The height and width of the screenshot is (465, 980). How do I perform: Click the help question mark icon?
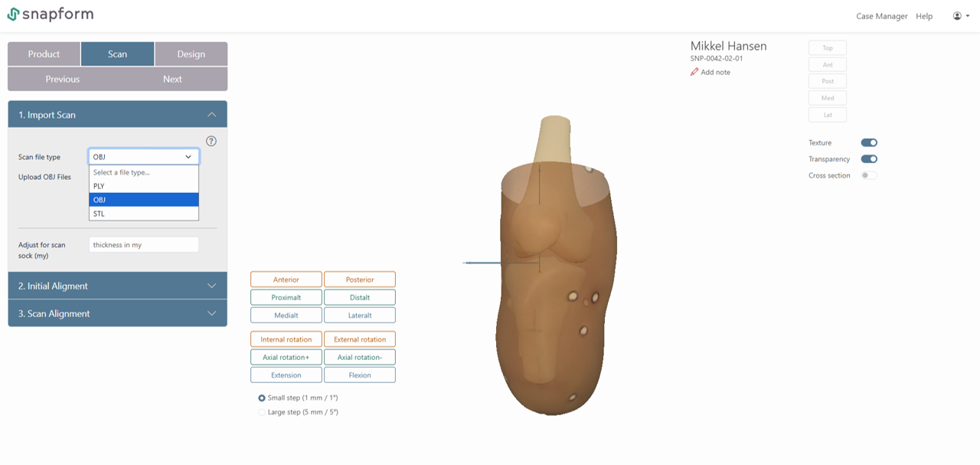[x=211, y=141]
